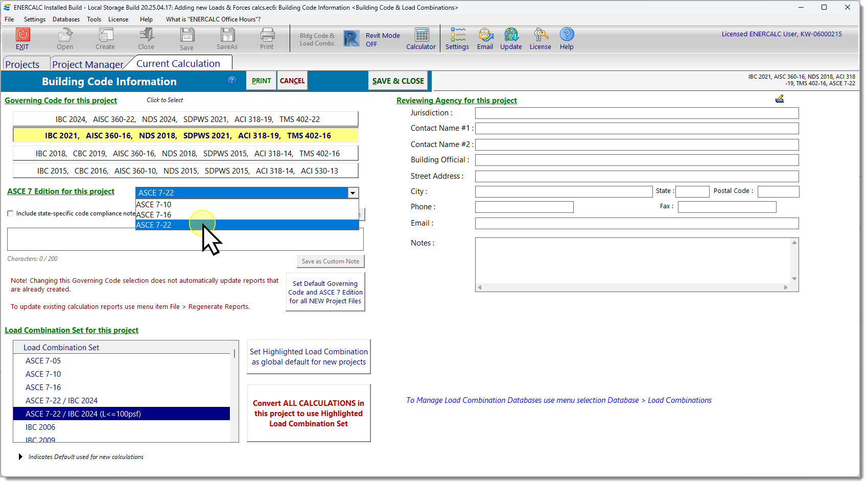Select ASCE 7-10 load combination set
Screen dimensions: 868x485
coord(122,374)
